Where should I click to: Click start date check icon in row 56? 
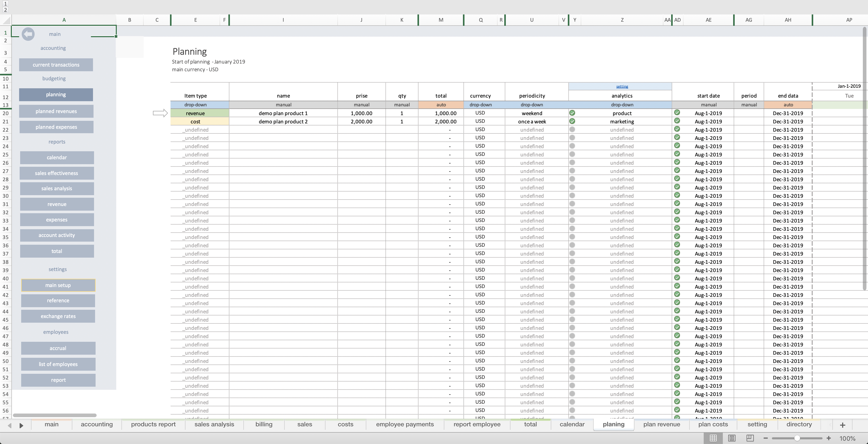[x=677, y=410]
